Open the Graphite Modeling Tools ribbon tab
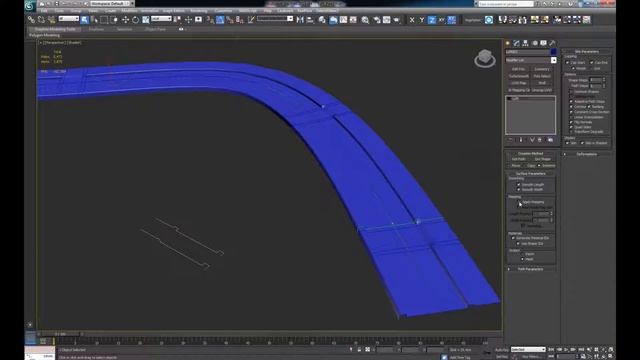Screen dimensions: 640x360 (55, 29)
